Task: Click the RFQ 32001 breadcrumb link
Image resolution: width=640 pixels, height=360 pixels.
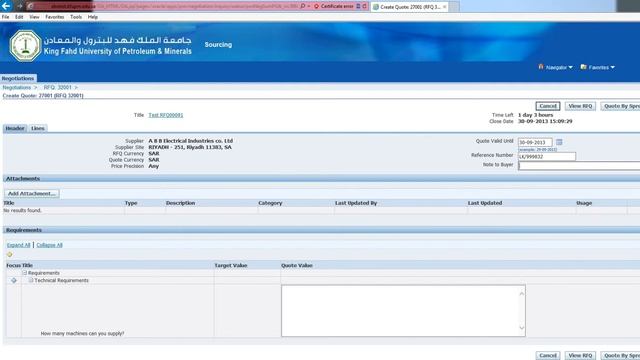Action: pos(58,87)
